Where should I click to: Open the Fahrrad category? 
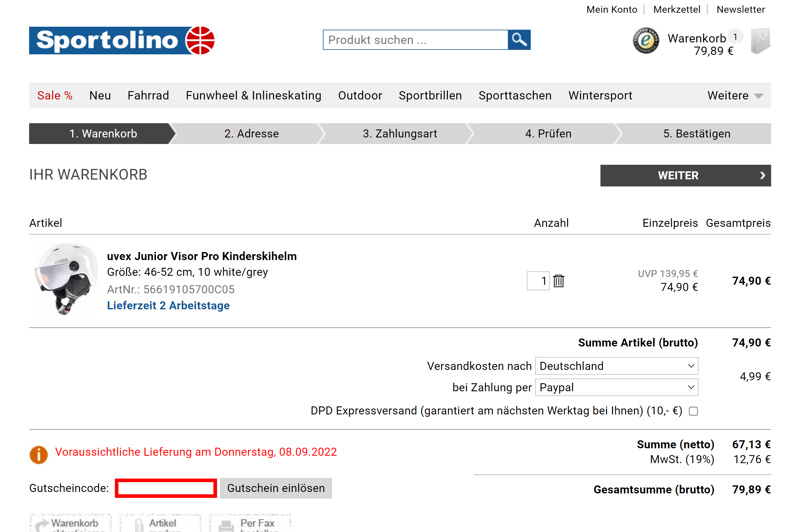[148, 95]
